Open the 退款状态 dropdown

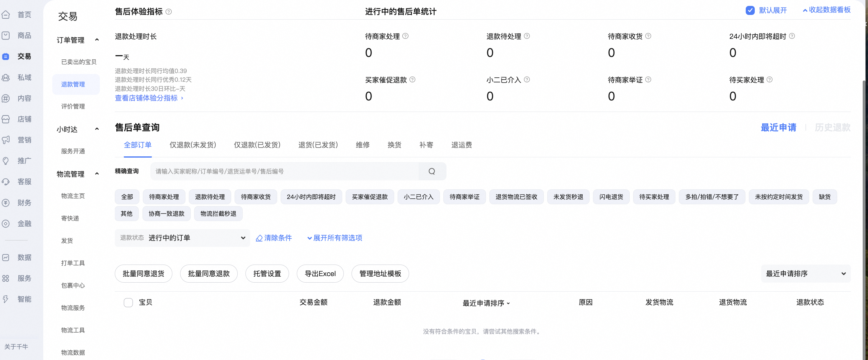[x=182, y=238]
